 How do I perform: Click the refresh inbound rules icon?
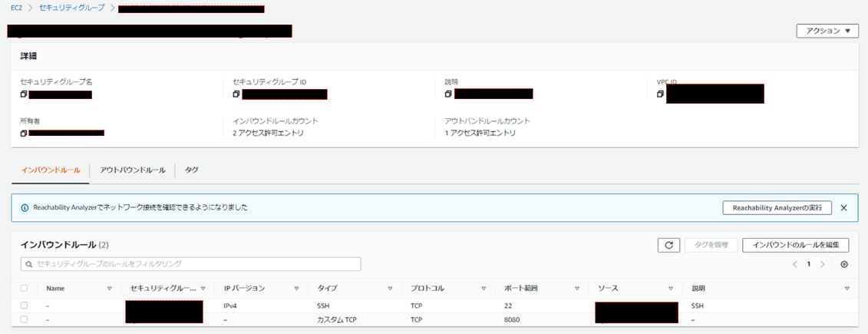668,245
